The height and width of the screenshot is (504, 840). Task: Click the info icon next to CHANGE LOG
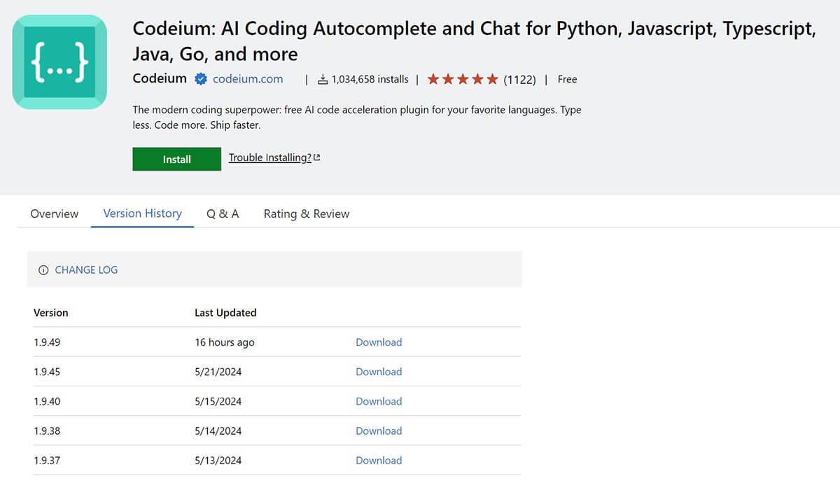44,269
